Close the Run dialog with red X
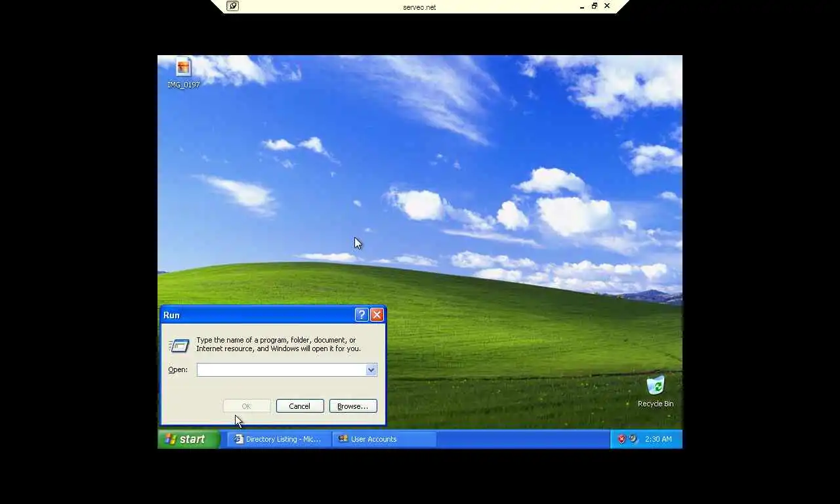Screen dimensions: 840x504 pyautogui.click(x=377, y=315)
